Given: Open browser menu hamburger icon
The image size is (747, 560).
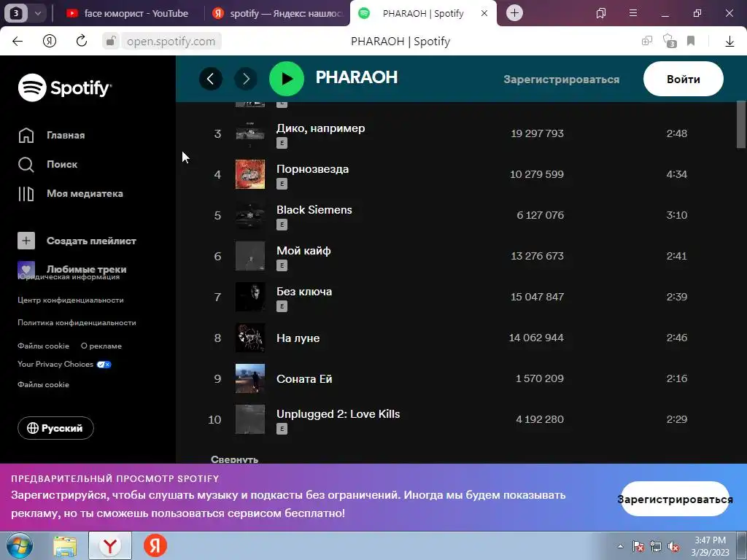Looking at the screenshot, I should tap(633, 13).
